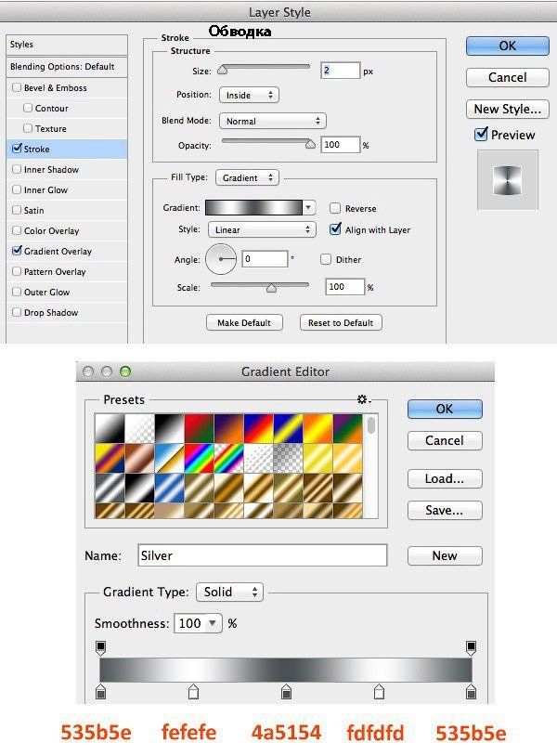This screenshot has width=557, height=756.
Task: Click the gradient Name field containing Silver
Action: (x=263, y=555)
